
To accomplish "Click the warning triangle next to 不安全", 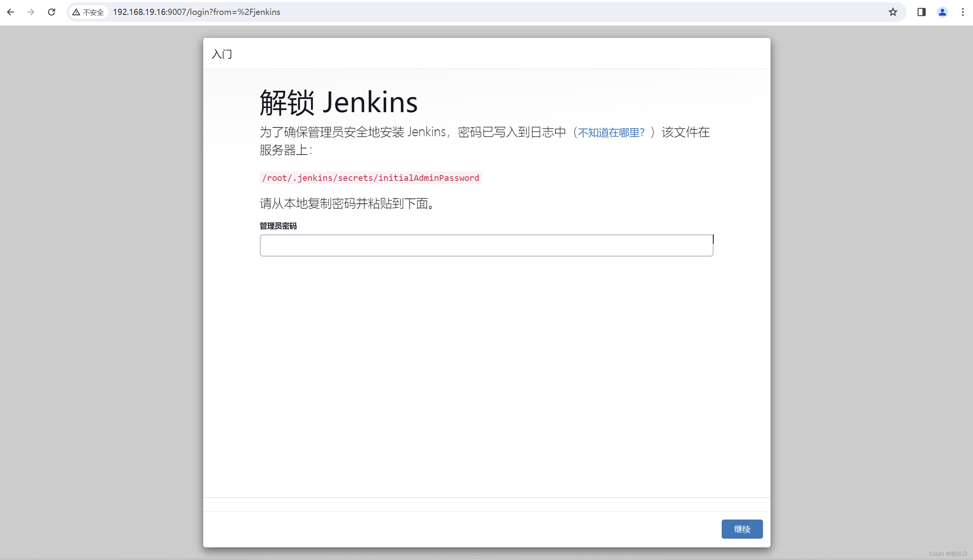I will (x=76, y=12).
